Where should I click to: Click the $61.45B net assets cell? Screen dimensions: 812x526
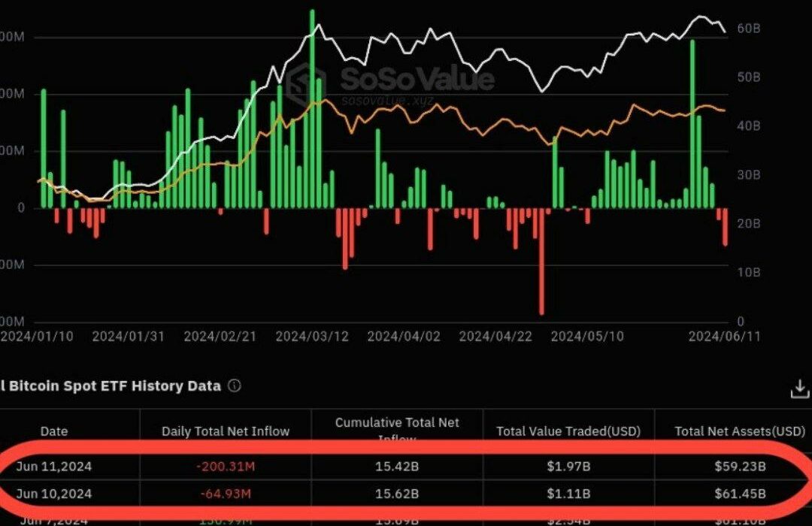pos(740,494)
